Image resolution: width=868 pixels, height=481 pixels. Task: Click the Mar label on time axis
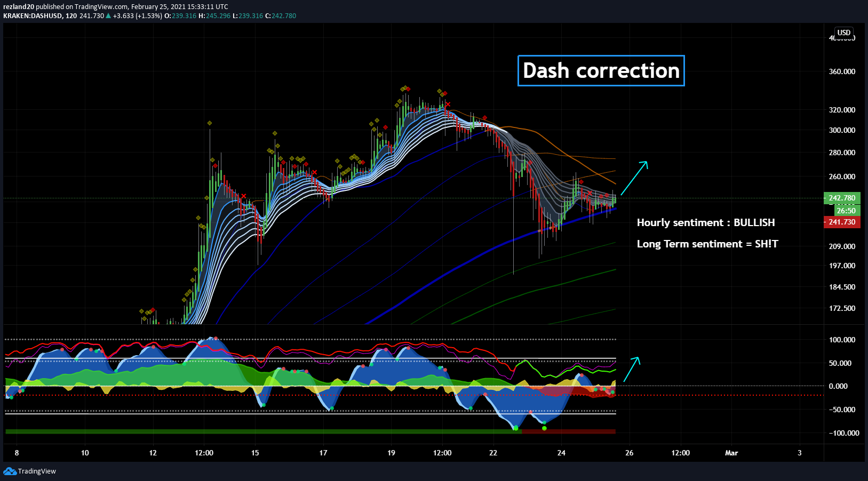point(731,453)
